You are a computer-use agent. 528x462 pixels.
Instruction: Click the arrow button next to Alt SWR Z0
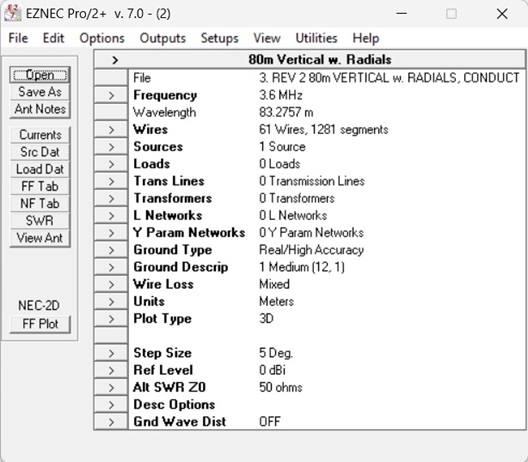tap(111, 388)
